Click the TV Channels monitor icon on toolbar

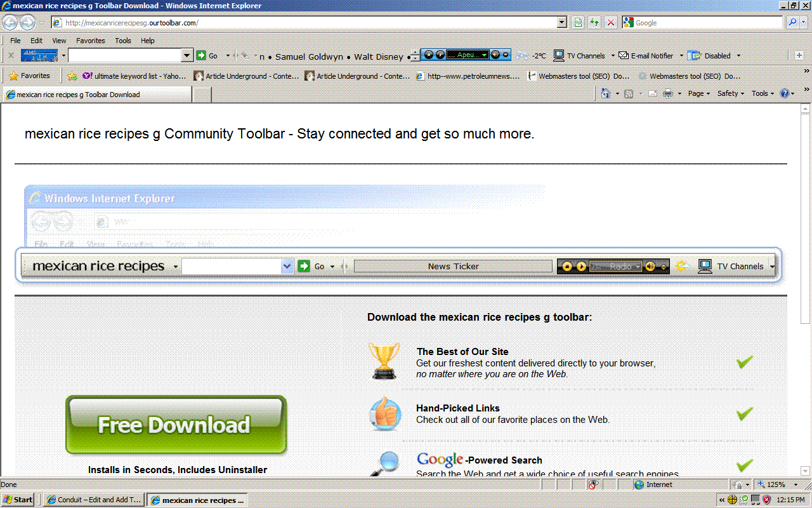pyautogui.click(x=559, y=56)
